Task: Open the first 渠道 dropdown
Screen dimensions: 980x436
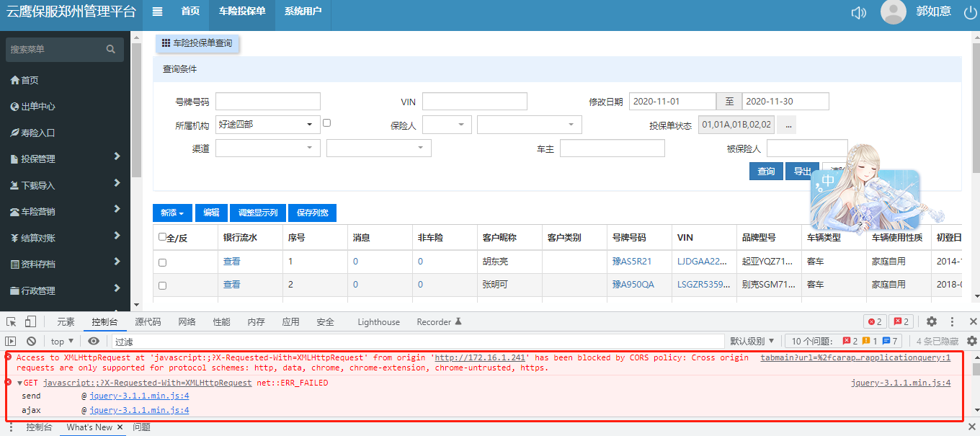Action: coord(268,148)
